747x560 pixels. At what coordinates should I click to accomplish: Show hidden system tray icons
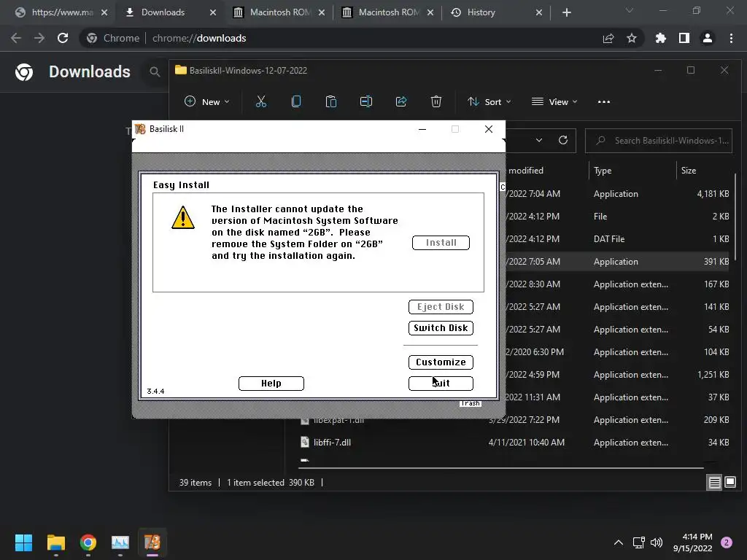click(x=619, y=542)
